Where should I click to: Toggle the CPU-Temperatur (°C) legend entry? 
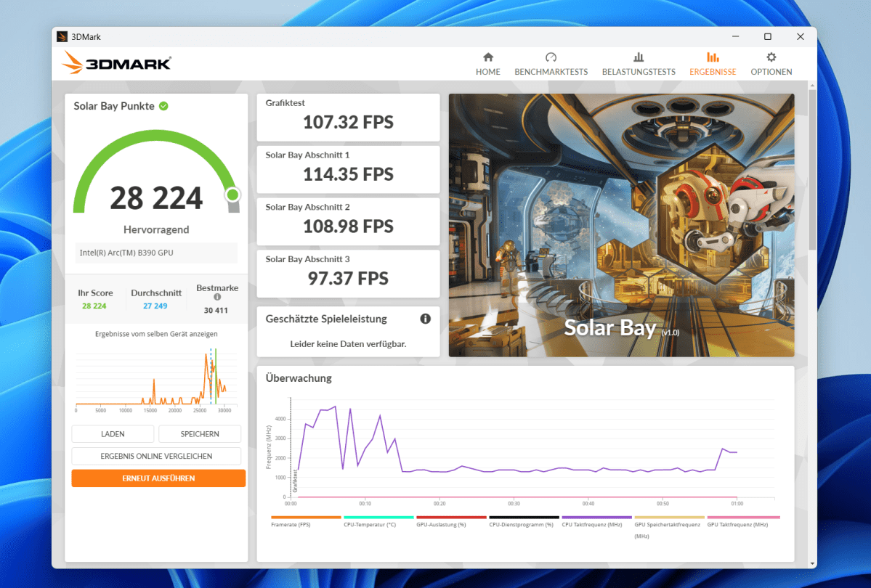pyautogui.click(x=378, y=521)
